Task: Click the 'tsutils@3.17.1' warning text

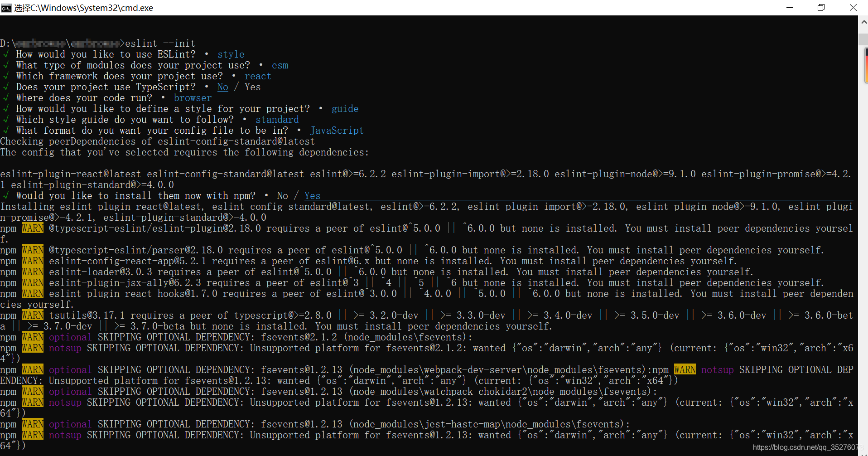Action: pyautogui.click(x=87, y=315)
